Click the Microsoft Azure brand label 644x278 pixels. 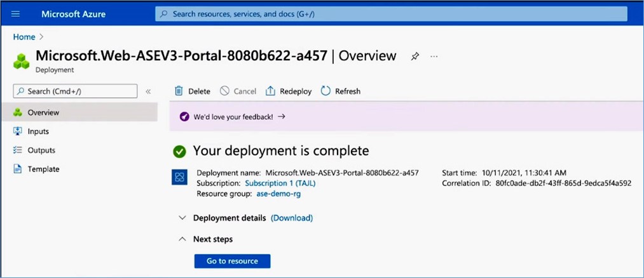[x=74, y=14]
